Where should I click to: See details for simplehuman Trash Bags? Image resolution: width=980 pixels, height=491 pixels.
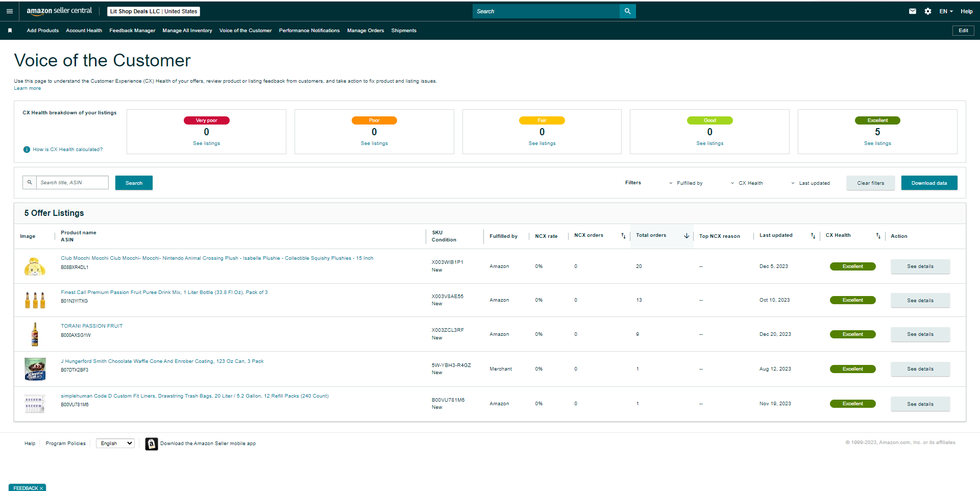[920, 404]
